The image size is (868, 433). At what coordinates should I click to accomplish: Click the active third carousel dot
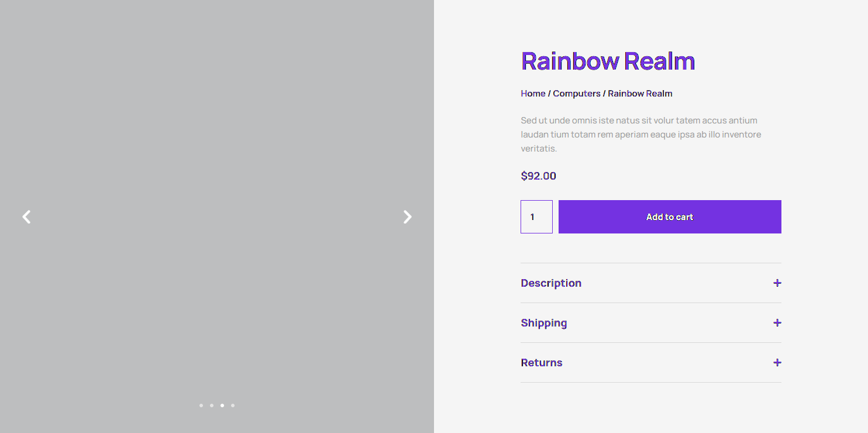pyautogui.click(x=222, y=405)
